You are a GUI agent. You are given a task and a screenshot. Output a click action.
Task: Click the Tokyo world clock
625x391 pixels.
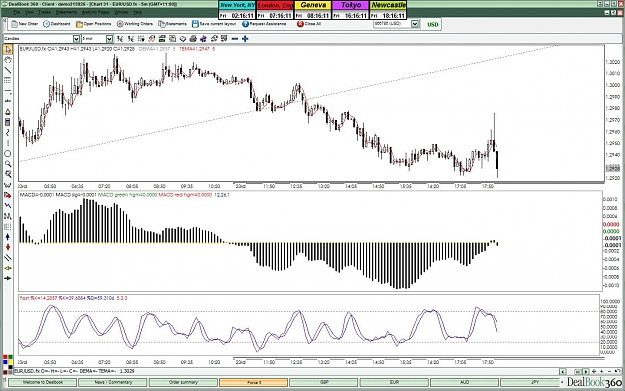click(x=350, y=10)
